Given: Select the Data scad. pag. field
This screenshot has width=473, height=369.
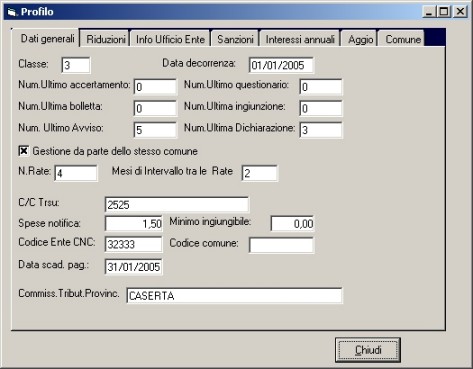Looking at the screenshot, I should (133, 267).
